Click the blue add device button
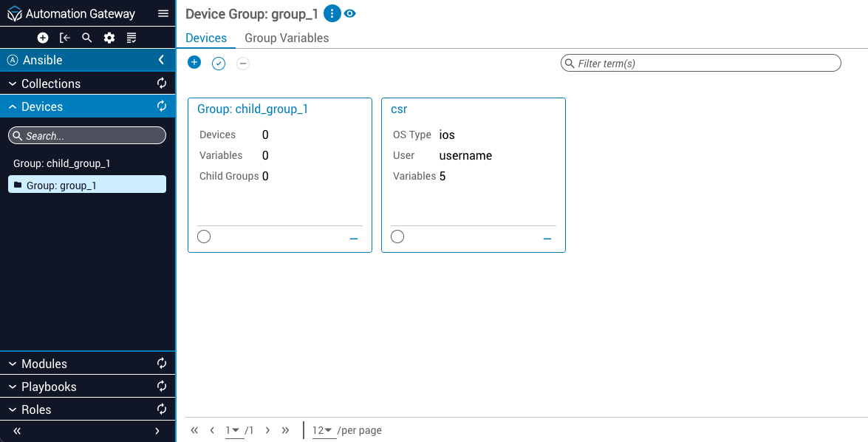The image size is (868, 442). click(194, 63)
